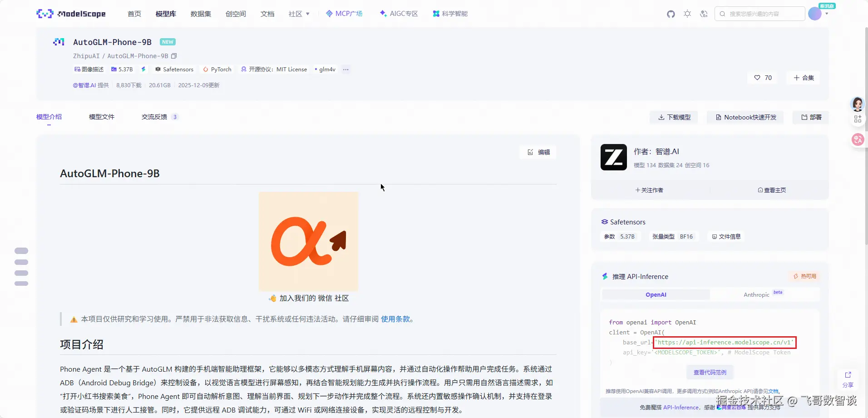
Task: Click the pink translate floating icon
Action: [x=858, y=139]
